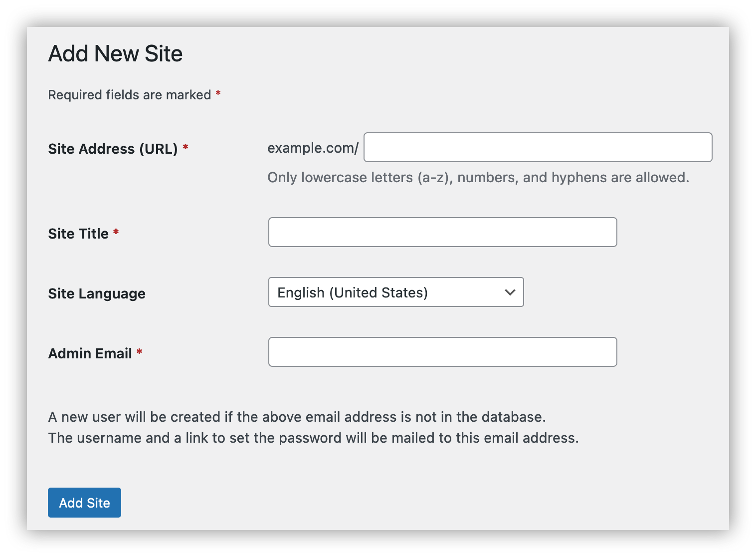
Task: Click the 'Only lowercase letters' hint text
Action: pyautogui.click(x=478, y=177)
